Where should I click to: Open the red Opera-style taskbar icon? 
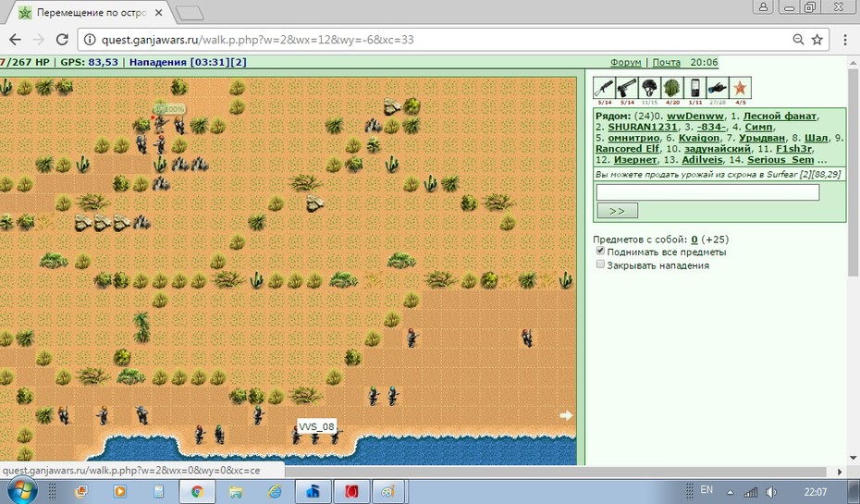point(351,491)
